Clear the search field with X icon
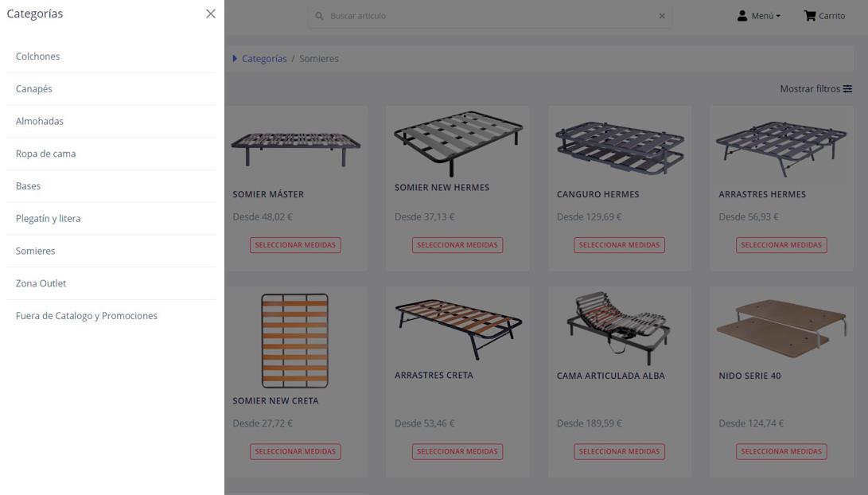 662,16
